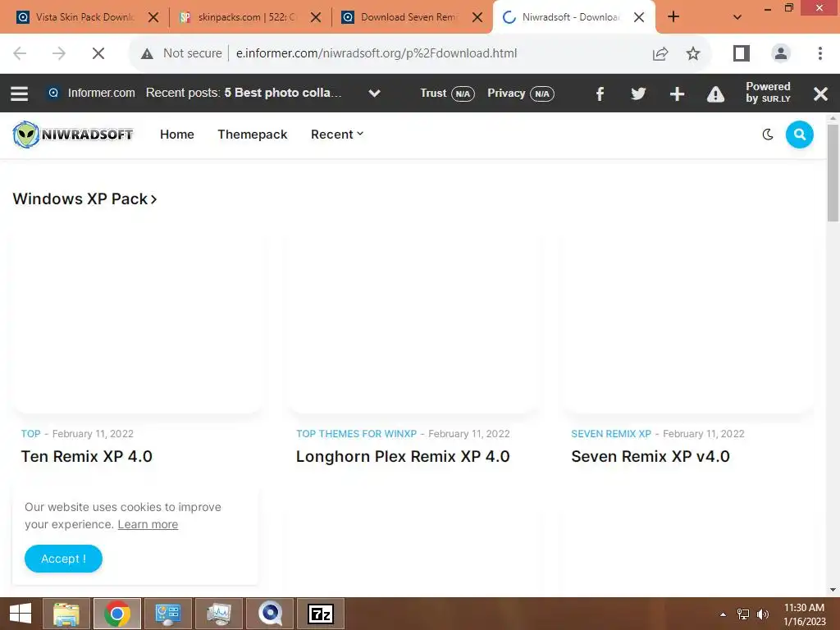
Task: Click scrollbar down arrow
Action: [x=833, y=590]
